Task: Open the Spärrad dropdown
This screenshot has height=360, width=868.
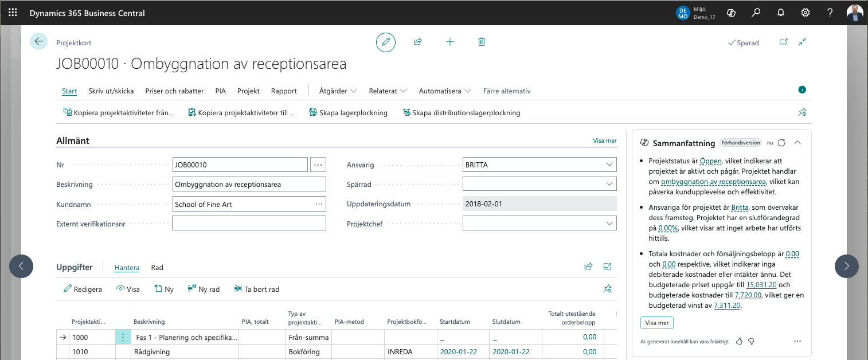Action: [x=609, y=184]
